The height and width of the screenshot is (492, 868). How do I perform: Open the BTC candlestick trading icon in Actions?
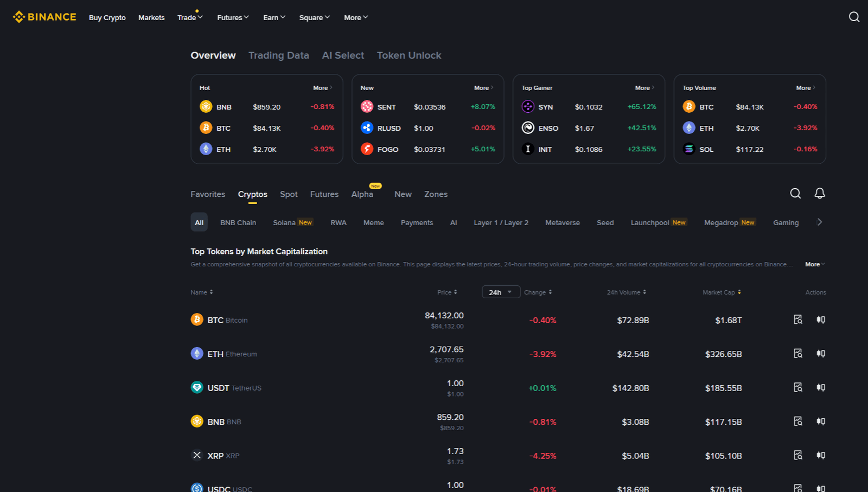pyautogui.click(x=820, y=320)
